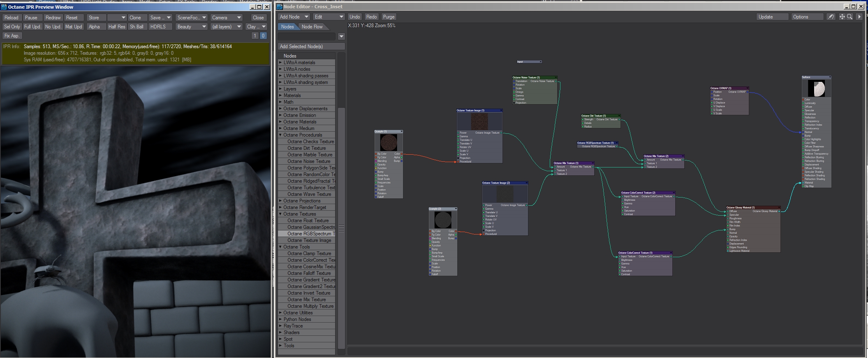868x358 pixels.
Task: Toggle the Sel Only option in IPR
Action: (12, 27)
